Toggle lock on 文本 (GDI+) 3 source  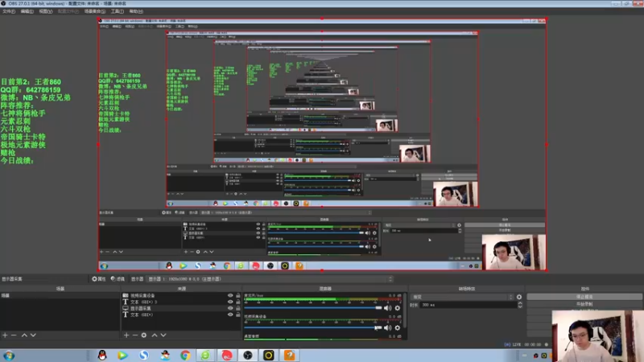pyautogui.click(x=238, y=302)
